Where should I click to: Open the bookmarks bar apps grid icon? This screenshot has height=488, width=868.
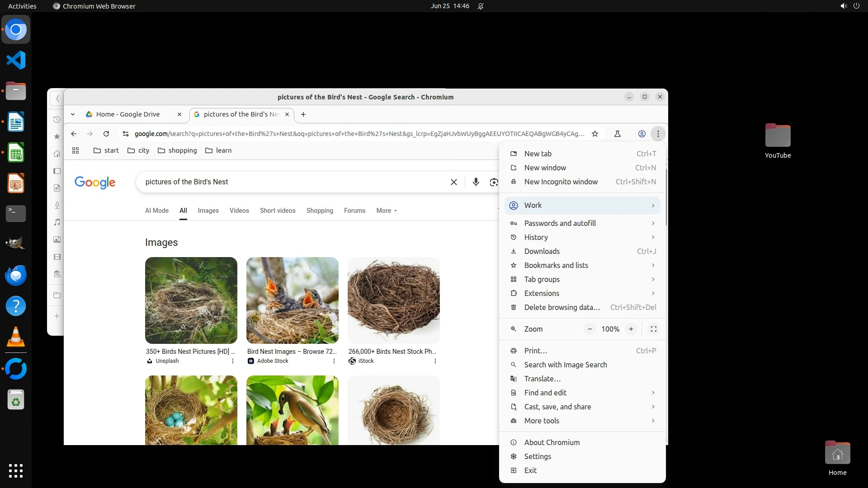tap(75, 150)
